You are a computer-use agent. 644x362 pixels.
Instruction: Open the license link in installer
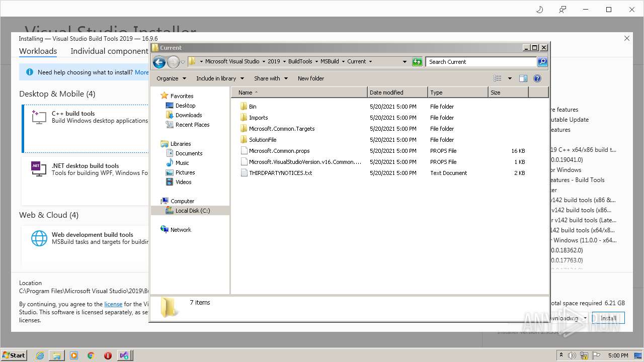point(113,304)
